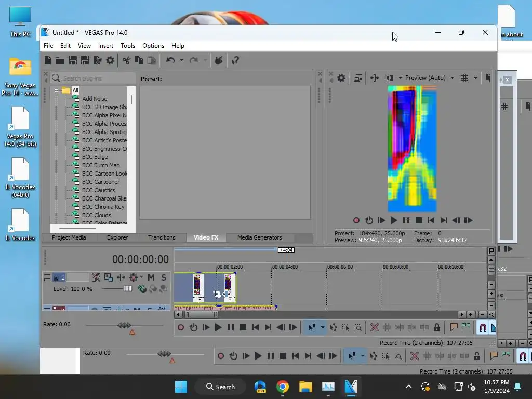532x399 pixels.
Task: Open the Insert menu
Action: [x=105, y=46]
